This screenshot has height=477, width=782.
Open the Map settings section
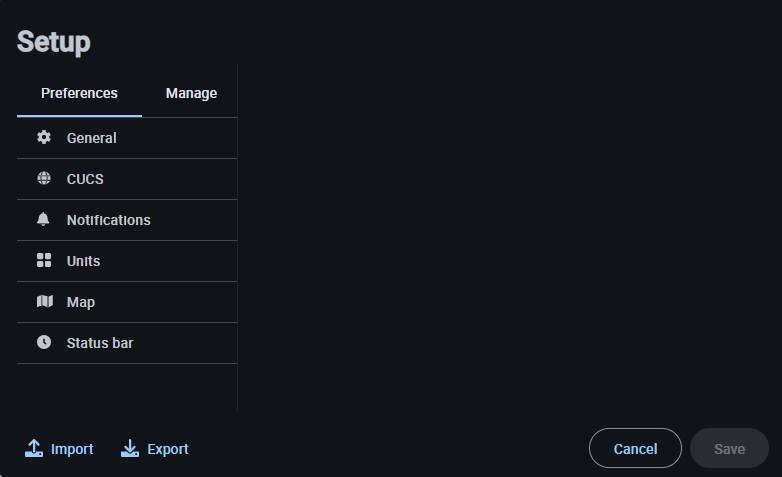pyautogui.click(x=81, y=302)
